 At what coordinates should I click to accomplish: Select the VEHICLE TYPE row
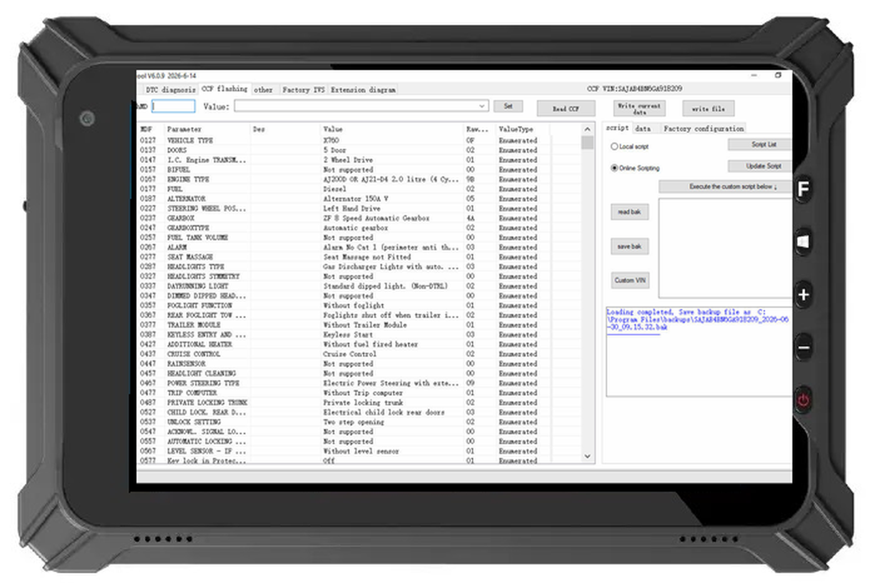tap(359, 140)
